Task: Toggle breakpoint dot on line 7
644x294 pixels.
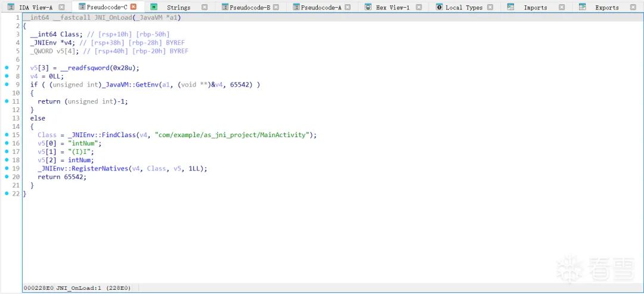Action: tap(7, 67)
